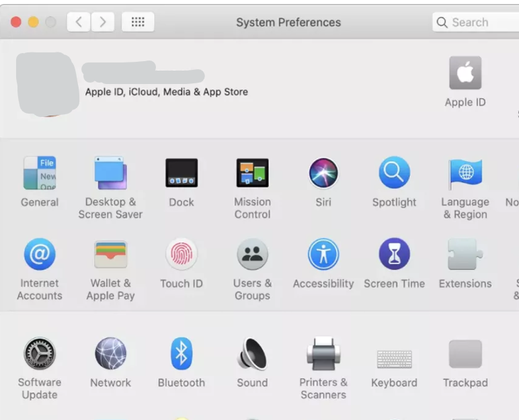Show all preferences grid button
The image size is (519, 420).
pos(138,22)
